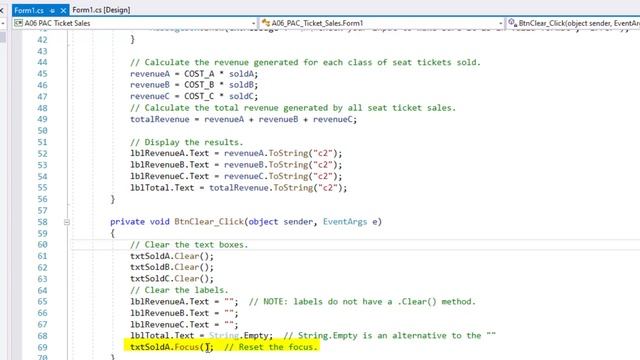Click line number 44 in the margin
This screenshot has width=640, height=360.
point(42,62)
